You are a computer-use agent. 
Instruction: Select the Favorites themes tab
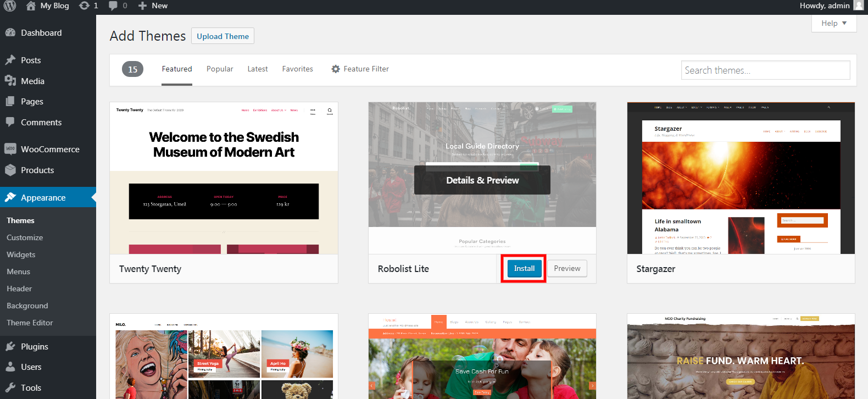click(298, 69)
